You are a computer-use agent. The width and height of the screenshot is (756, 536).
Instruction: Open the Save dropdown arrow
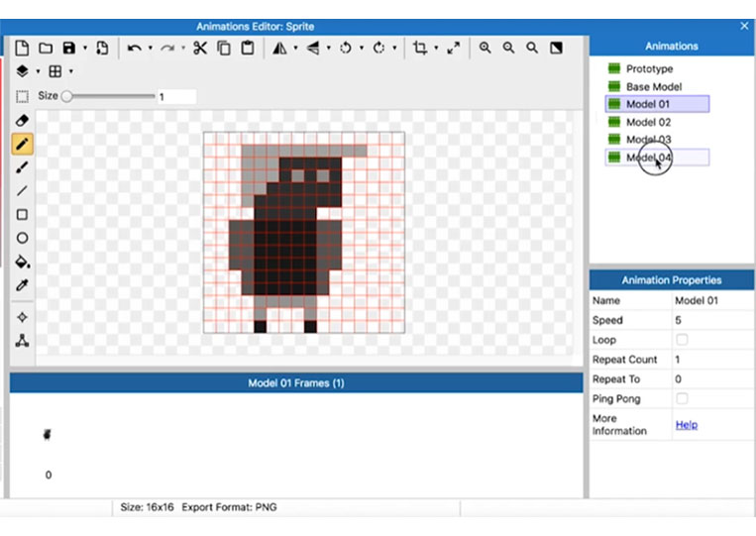click(x=85, y=48)
